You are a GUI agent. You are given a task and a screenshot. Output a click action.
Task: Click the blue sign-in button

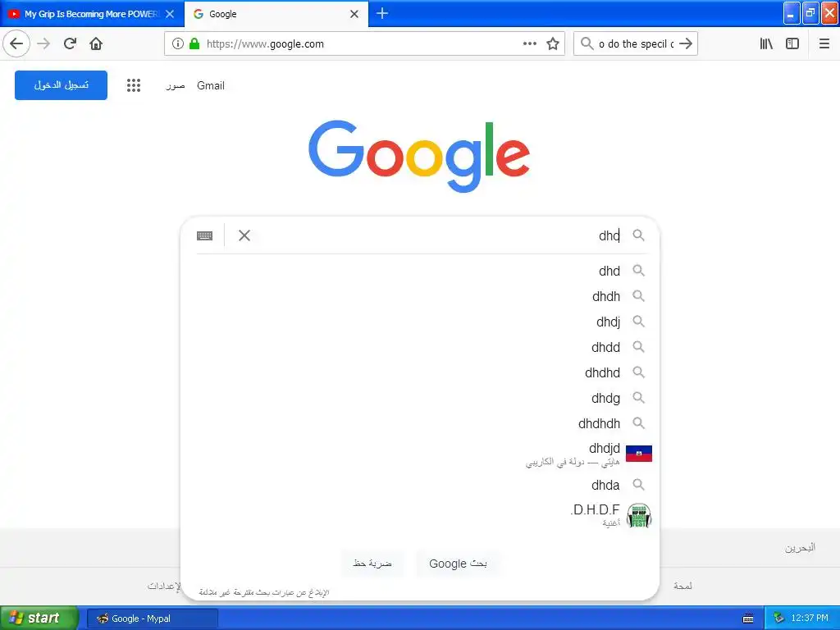(61, 85)
